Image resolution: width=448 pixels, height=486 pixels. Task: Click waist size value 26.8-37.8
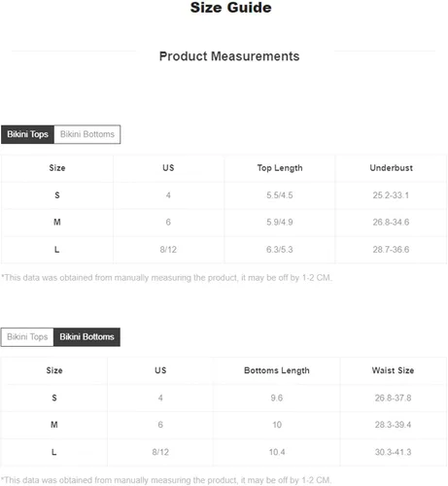coord(393,398)
